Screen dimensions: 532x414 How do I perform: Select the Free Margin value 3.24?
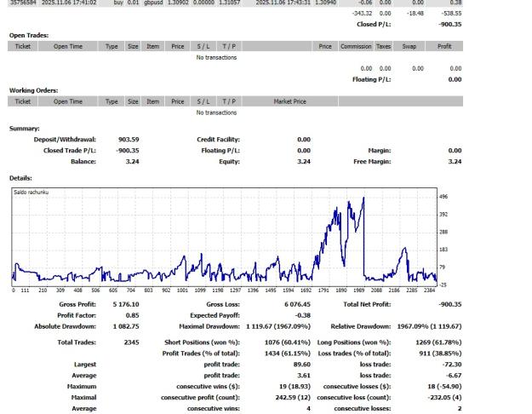[455, 161]
